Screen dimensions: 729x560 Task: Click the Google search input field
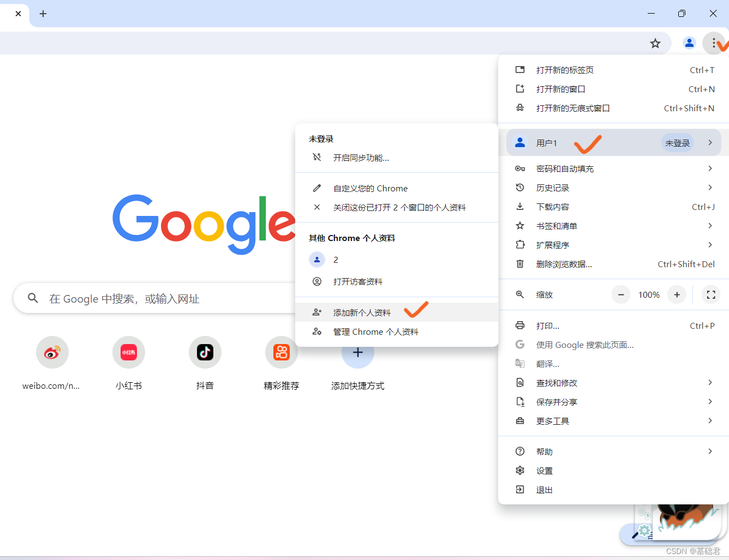point(156,298)
